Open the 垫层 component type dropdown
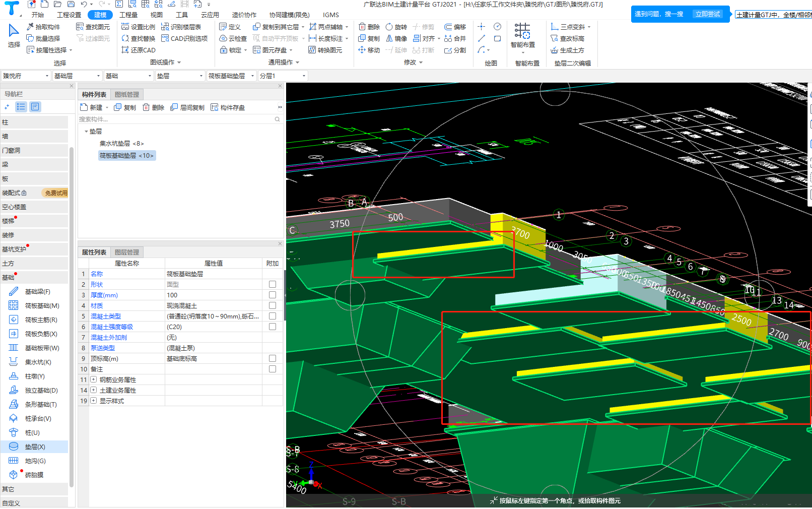 [x=180, y=76]
